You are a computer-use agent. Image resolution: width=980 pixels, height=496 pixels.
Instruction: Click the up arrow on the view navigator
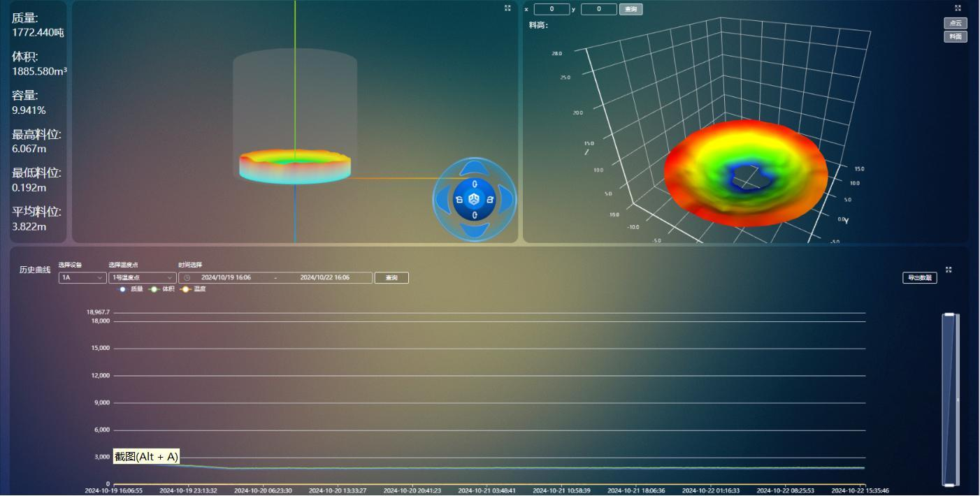475,168
